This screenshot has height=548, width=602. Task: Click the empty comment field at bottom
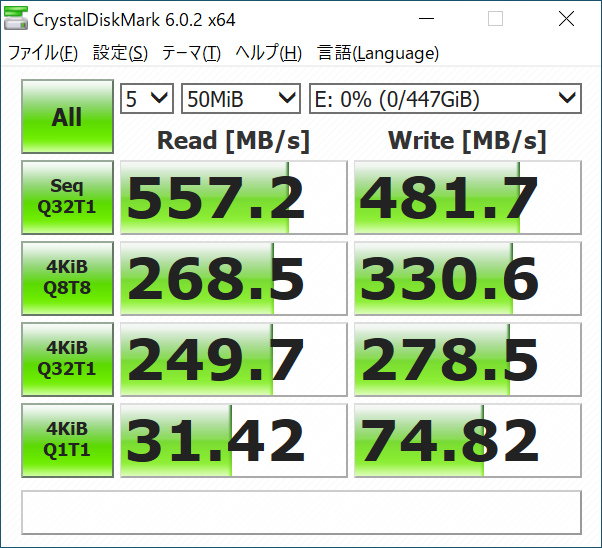(301, 512)
